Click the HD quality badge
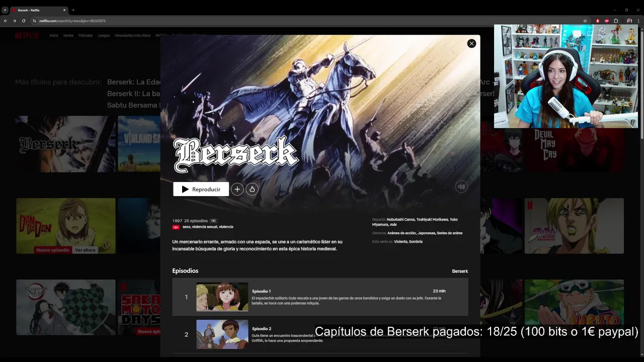 pyautogui.click(x=213, y=221)
